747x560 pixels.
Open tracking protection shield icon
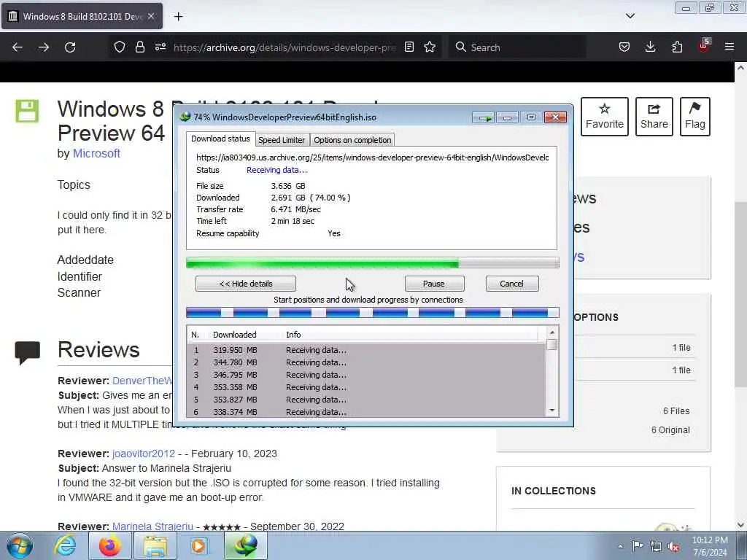pos(120,47)
